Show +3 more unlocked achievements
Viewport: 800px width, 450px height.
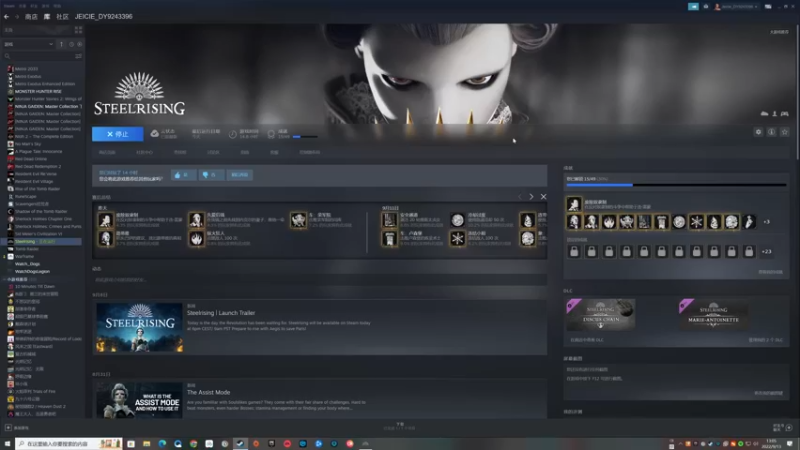[x=766, y=222]
